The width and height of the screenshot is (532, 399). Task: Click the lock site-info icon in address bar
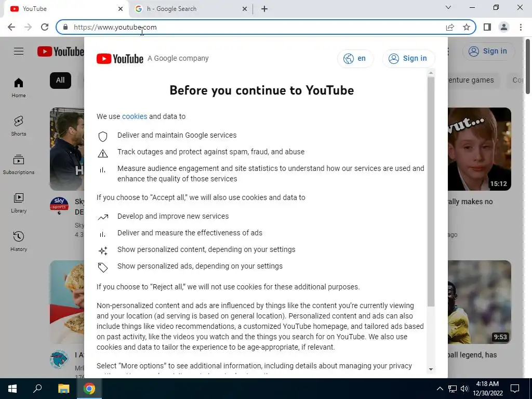(x=65, y=27)
